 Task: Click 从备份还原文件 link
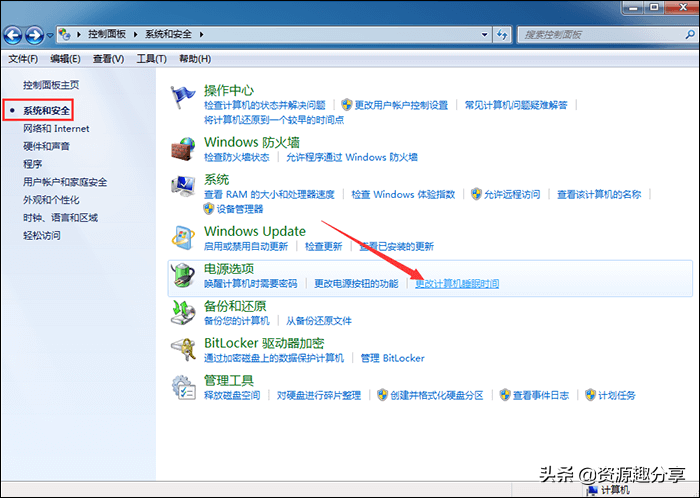[x=319, y=321]
